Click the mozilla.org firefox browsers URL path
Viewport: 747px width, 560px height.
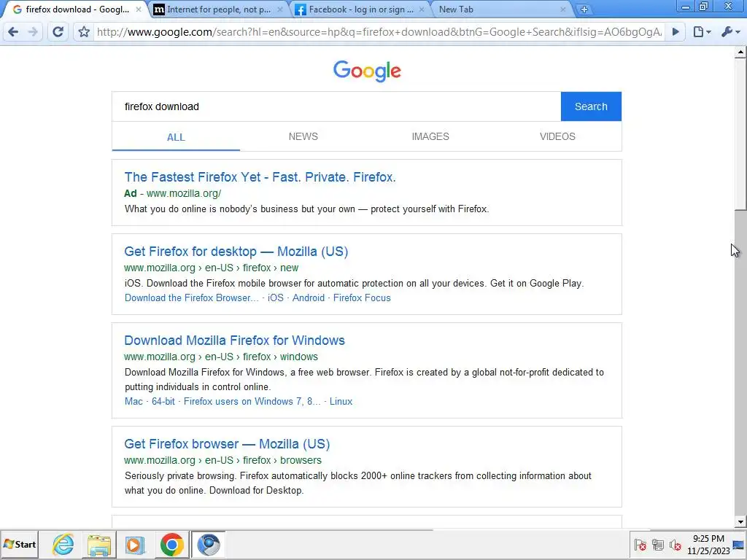pos(223,461)
